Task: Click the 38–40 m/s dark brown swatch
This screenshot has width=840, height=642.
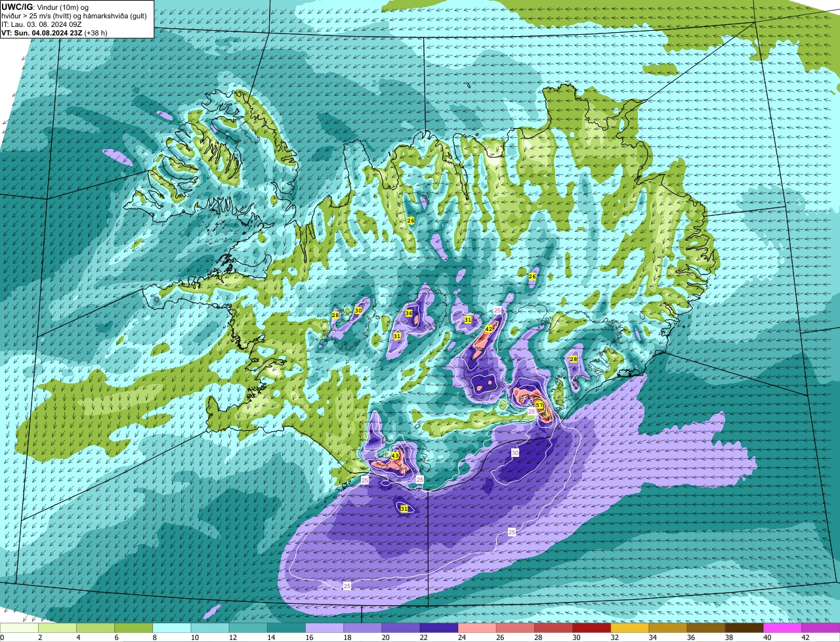Action: [744, 628]
